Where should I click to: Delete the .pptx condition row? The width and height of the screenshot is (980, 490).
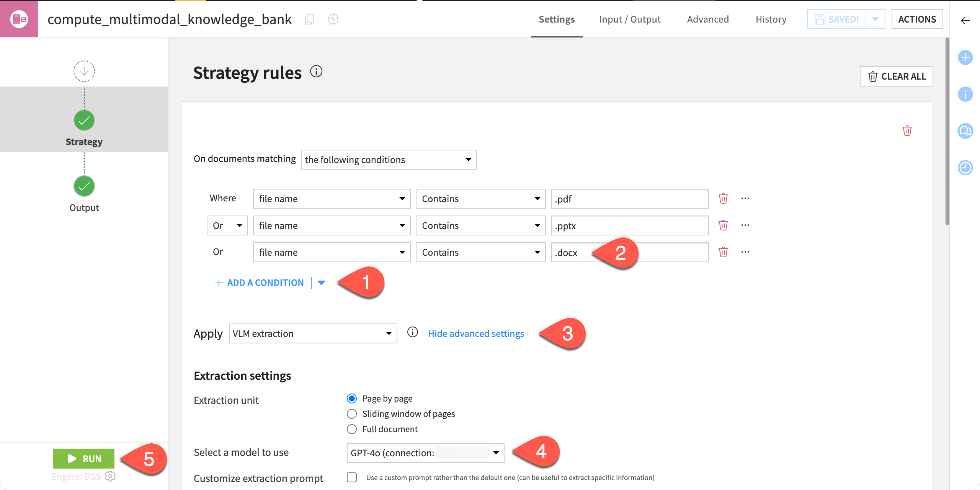(x=723, y=225)
